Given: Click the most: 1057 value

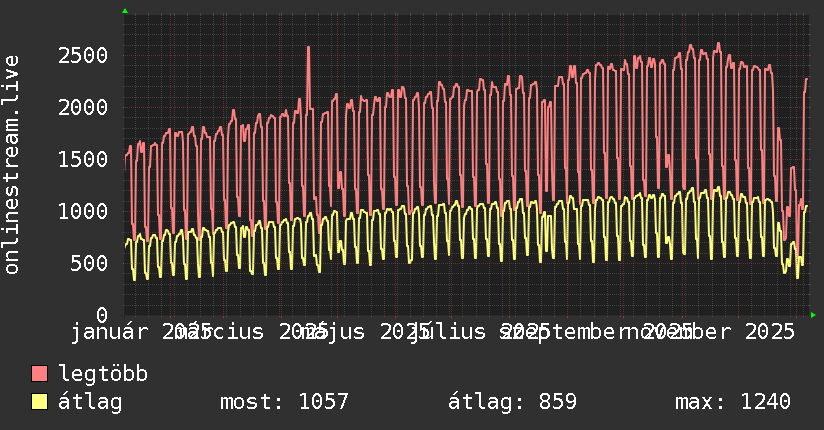Looking at the screenshot, I should click(x=284, y=402).
